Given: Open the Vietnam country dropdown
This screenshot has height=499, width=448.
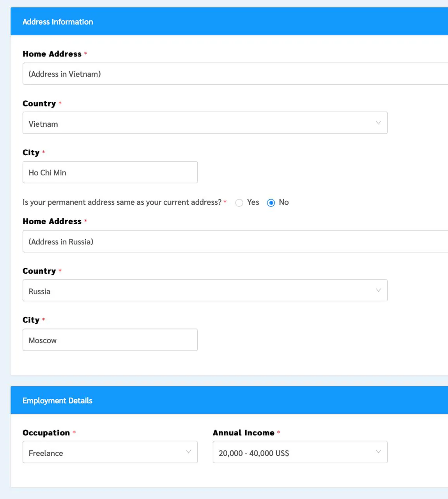Looking at the screenshot, I should tap(205, 123).
